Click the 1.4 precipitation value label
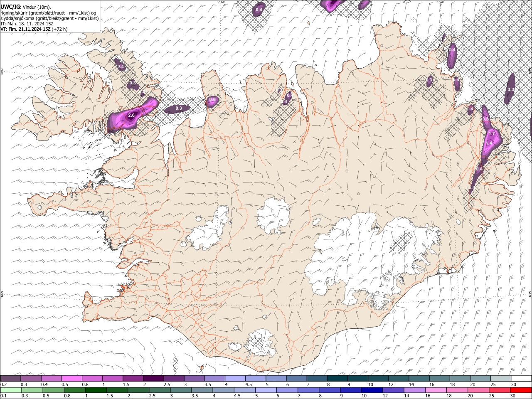The height and width of the screenshot is (399, 532). pyautogui.click(x=489, y=143)
